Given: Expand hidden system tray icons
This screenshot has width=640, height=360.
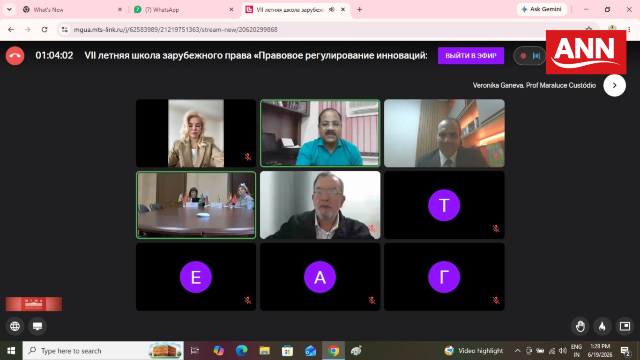Looking at the screenshot, I should pyautogui.click(x=517, y=351).
